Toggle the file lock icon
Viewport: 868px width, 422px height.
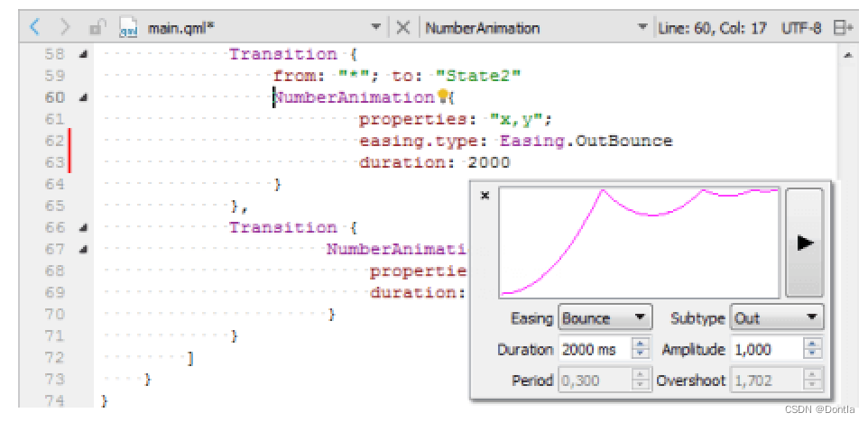click(x=97, y=27)
